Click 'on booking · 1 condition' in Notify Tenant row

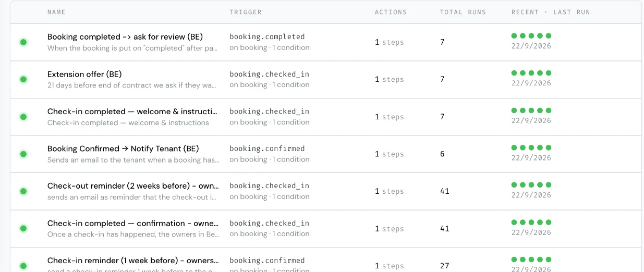(270, 159)
